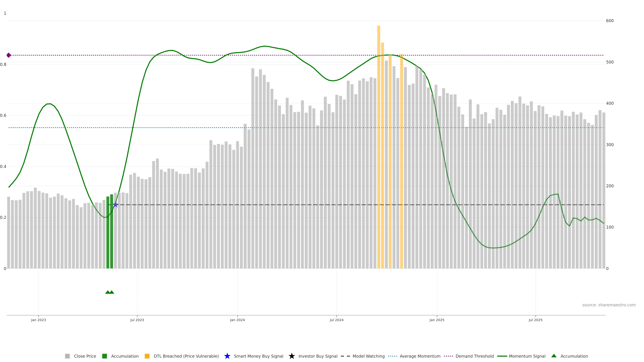Image resolution: width=644 pixels, height=362 pixels.
Task: Click the Jul 2025 axis label
Action: pos(535,320)
